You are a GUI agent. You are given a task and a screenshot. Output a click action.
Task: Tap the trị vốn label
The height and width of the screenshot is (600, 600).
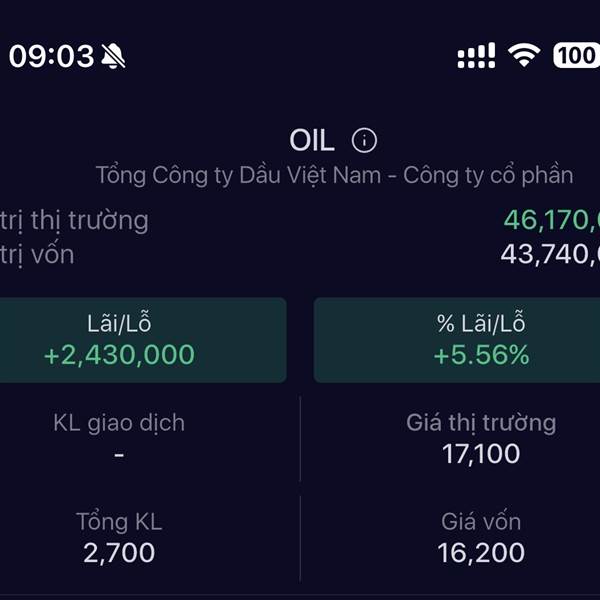[38, 254]
